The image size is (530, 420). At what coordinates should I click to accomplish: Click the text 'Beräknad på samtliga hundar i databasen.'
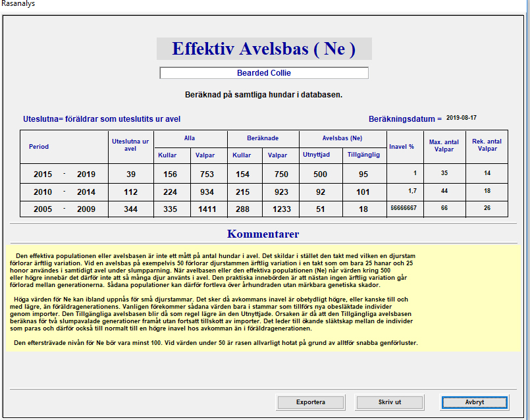coord(263,95)
